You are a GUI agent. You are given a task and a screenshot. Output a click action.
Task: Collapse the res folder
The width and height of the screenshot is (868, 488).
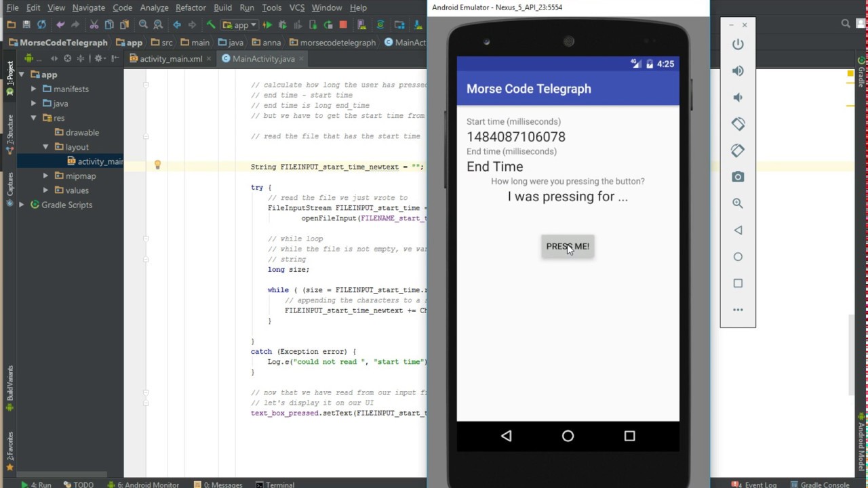point(33,118)
